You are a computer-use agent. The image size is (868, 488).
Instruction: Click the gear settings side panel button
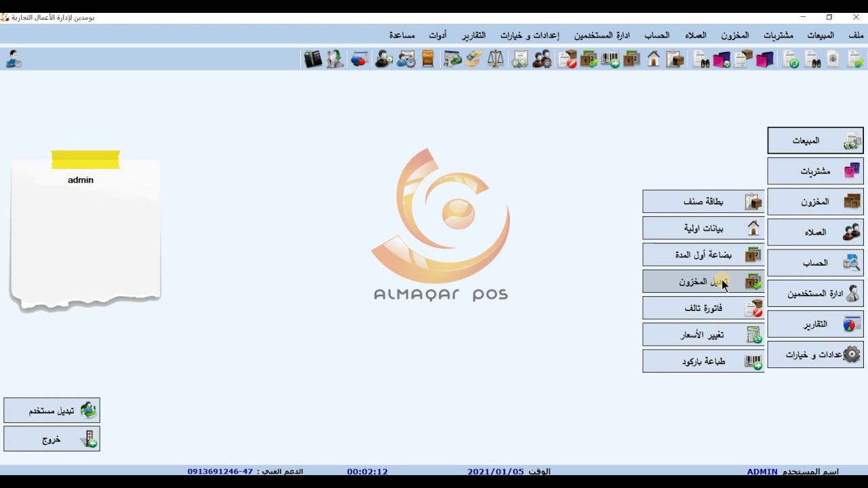815,355
